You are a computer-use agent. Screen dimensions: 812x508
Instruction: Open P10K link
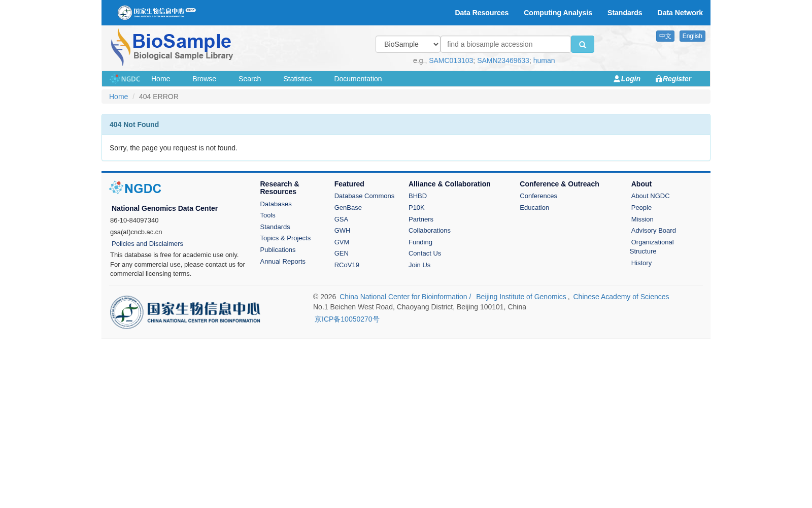click(416, 208)
